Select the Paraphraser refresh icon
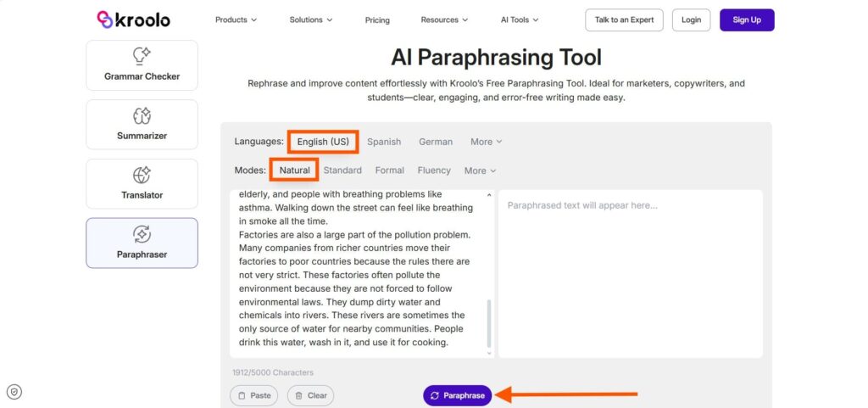 click(142, 234)
